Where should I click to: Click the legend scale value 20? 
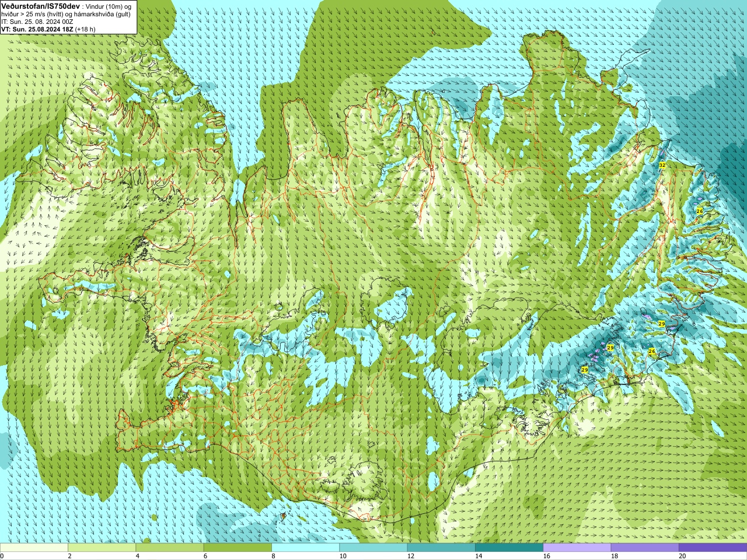point(682,556)
